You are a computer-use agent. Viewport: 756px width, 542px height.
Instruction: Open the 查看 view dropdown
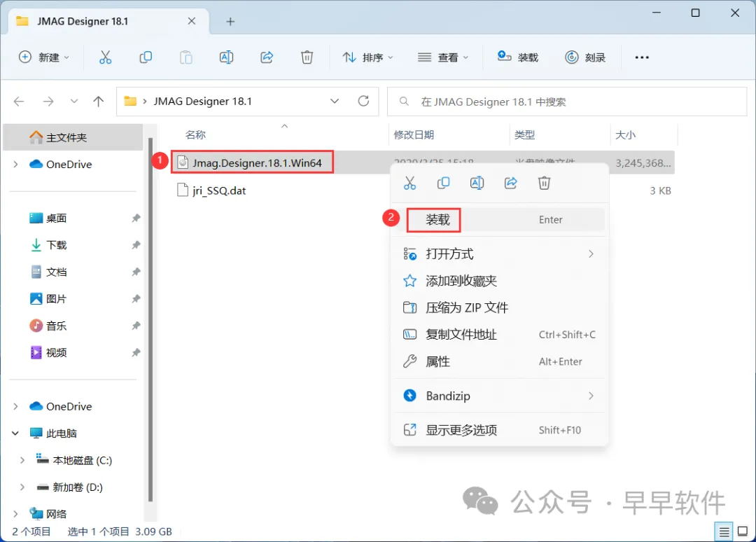[443, 57]
